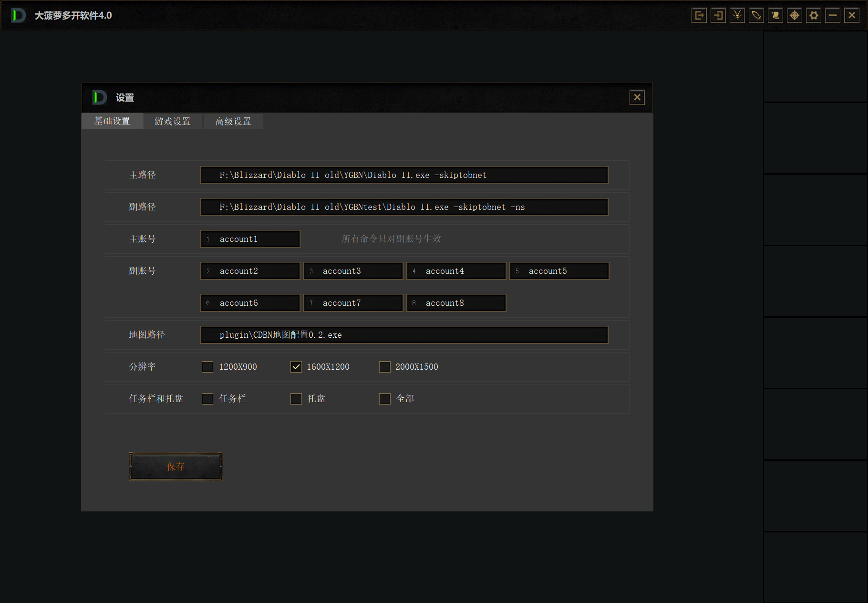868x603 pixels.
Task: Enable the 1200X900 resolution checkbox
Action: (207, 367)
